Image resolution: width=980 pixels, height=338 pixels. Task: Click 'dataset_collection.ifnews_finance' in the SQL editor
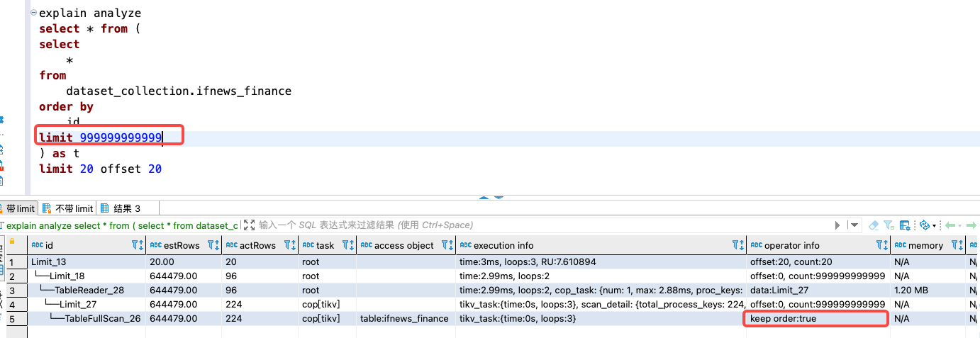point(179,91)
